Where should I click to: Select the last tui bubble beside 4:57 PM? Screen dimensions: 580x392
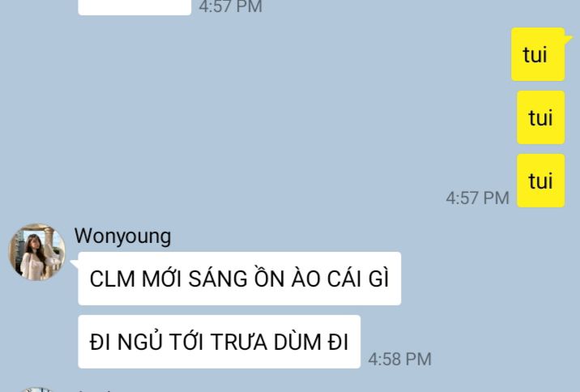pyautogui.click(x=541, y=181)
